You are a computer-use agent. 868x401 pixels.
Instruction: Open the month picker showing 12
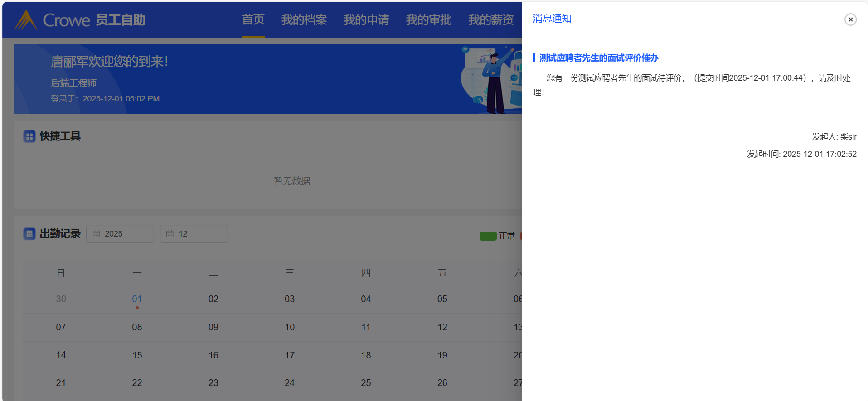coord(194,234)
